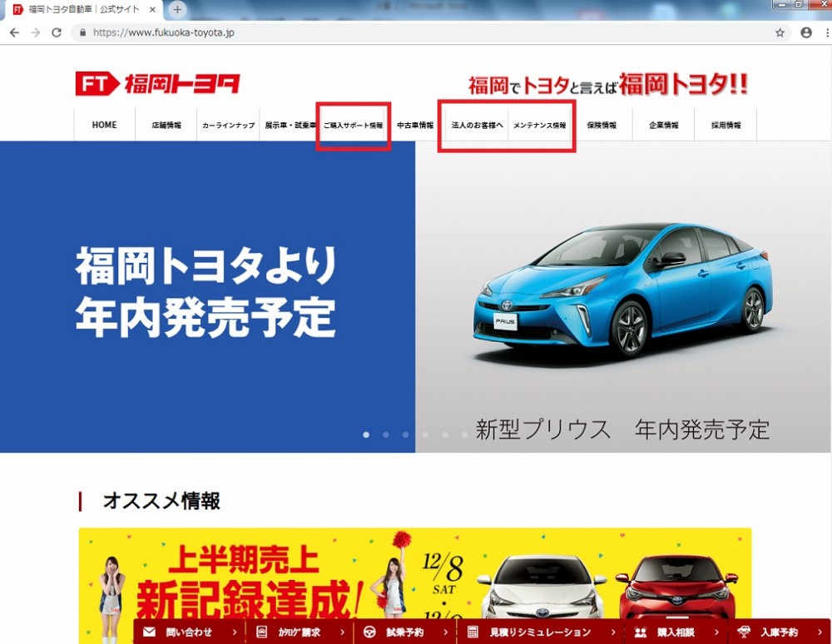
Task: Click the 福岡トヨタより 年内発売予定 slide text
Action: point(206,291)
